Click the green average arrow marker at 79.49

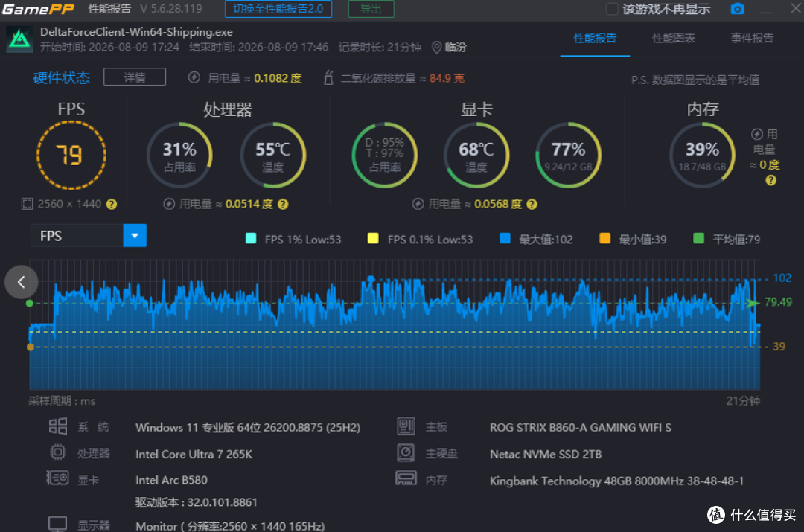tap(752, 303)
